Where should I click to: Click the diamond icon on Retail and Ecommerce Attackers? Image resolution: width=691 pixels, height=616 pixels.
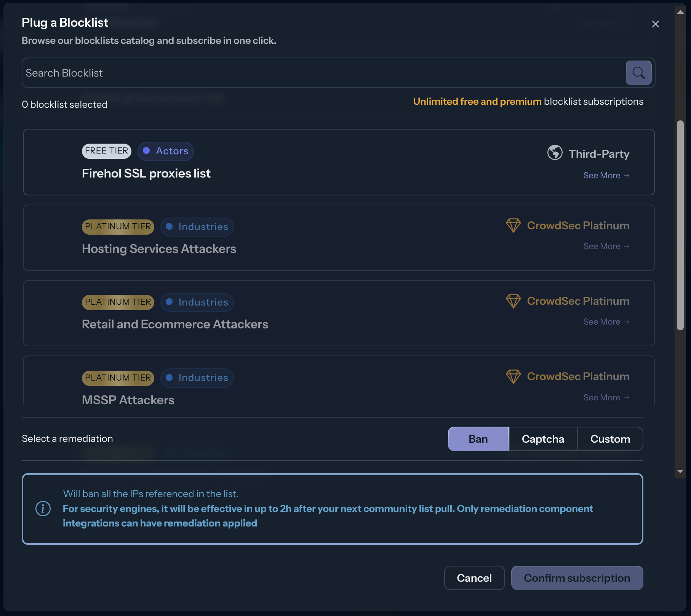click(513, 301)
